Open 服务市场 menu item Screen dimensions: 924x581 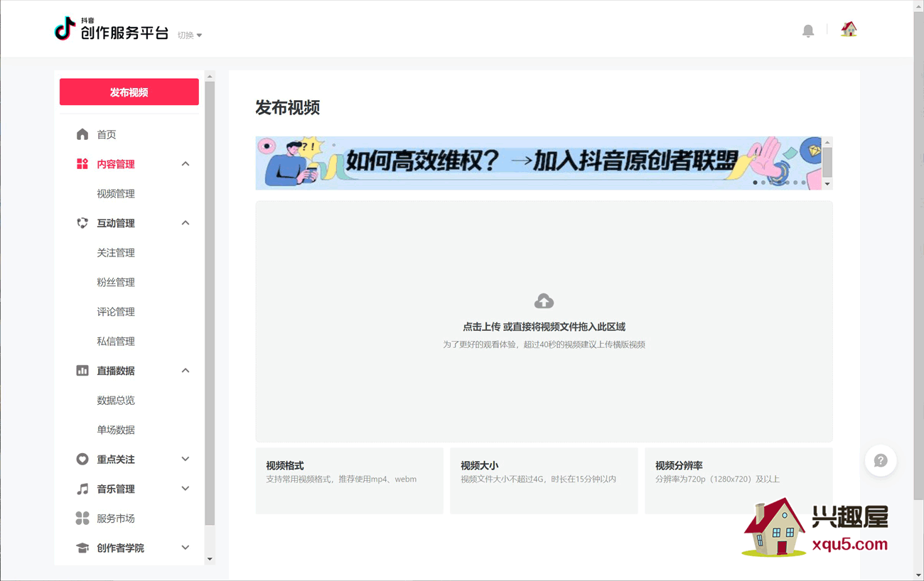tap(116, 518)
